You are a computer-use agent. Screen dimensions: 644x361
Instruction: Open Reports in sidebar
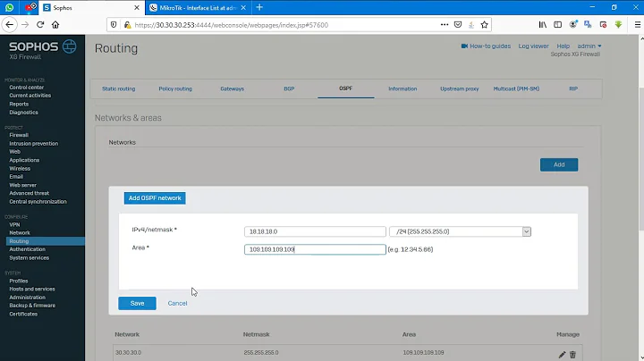click(19, 104)
